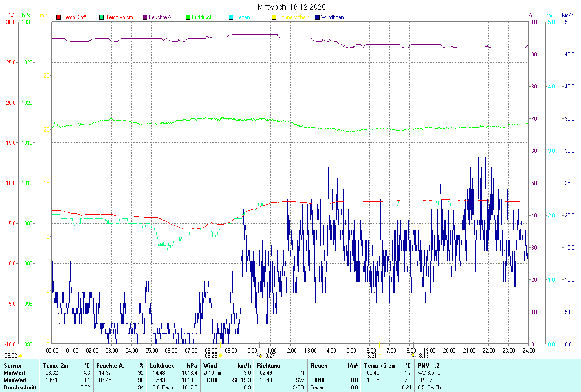Click the ^0.8hPa/h pressure trend value
This screenshot has width=581, height=392.
tap(162, 387)
